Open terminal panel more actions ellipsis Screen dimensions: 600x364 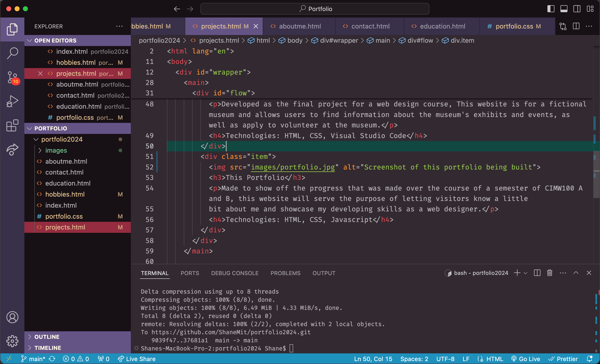click(563, 273)
